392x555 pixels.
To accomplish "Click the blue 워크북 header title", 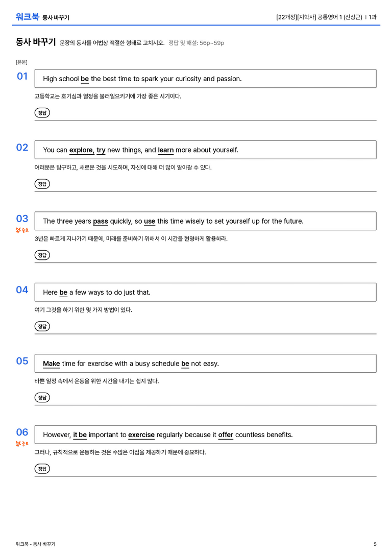I will point(27,17).
